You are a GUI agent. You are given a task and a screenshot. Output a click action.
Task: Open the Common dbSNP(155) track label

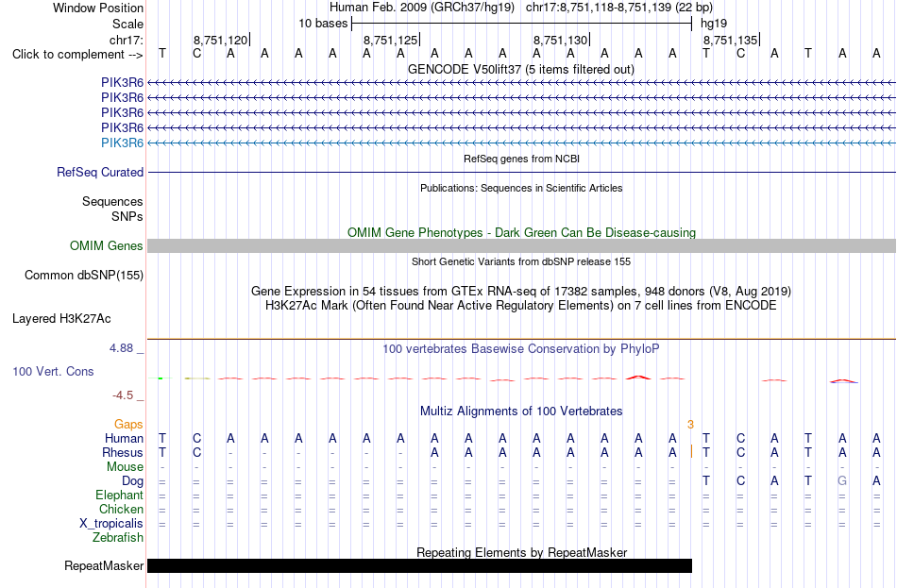coord(83,276)
